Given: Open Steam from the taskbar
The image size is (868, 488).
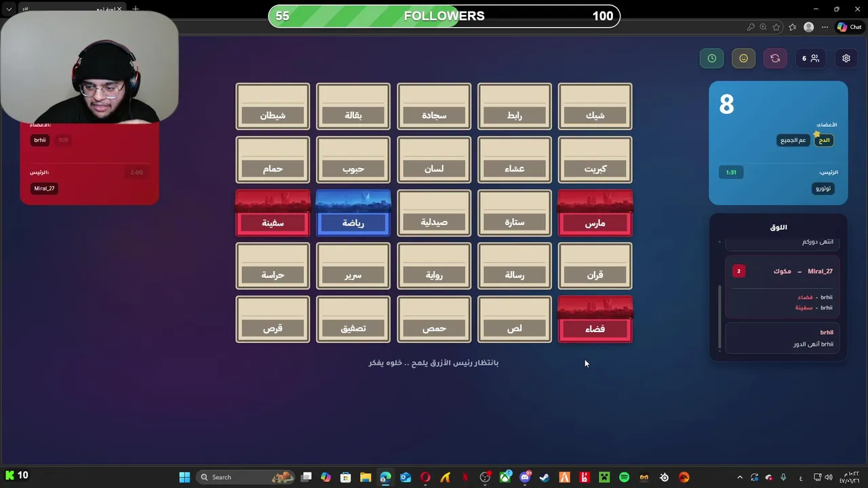Looking at the screenshot, I should click(545, 477).
